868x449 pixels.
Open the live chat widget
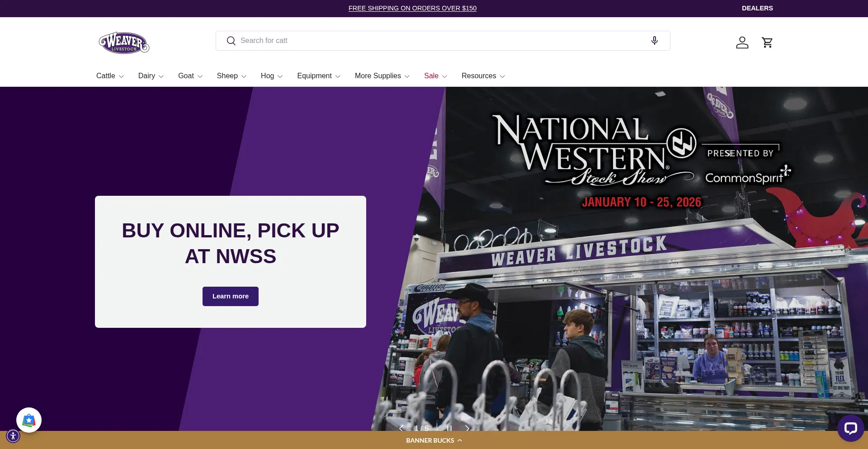[x=850, y=428]
